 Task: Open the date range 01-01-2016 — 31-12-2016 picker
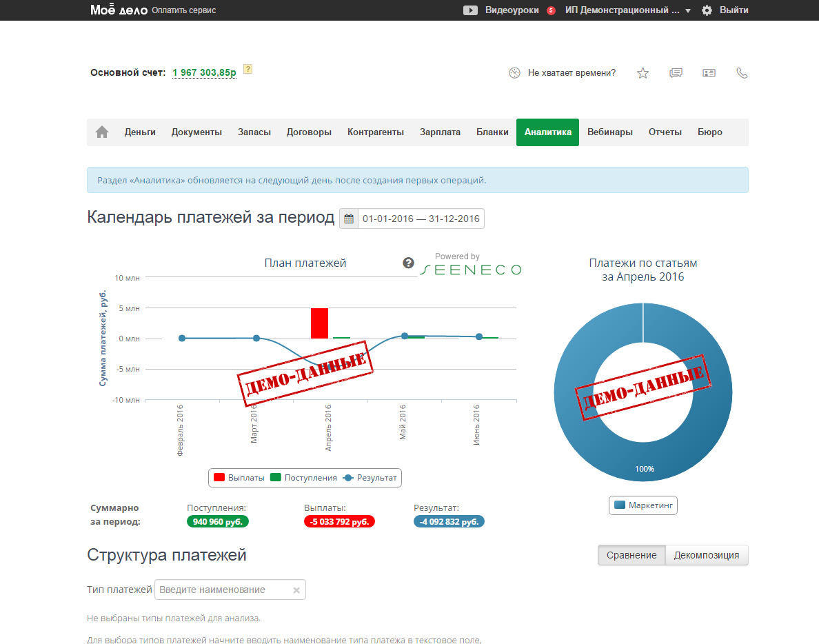(421, 219)
